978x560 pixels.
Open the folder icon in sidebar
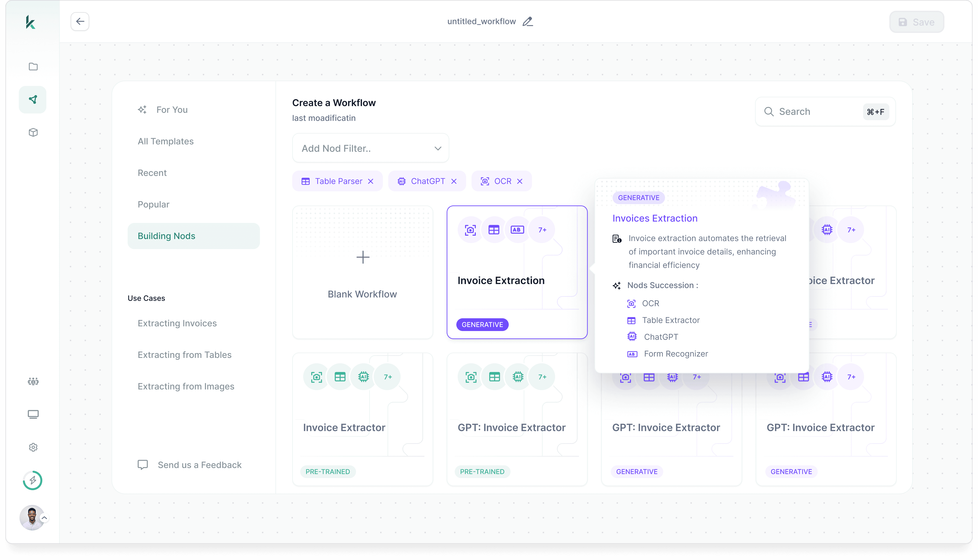point(33,66)
